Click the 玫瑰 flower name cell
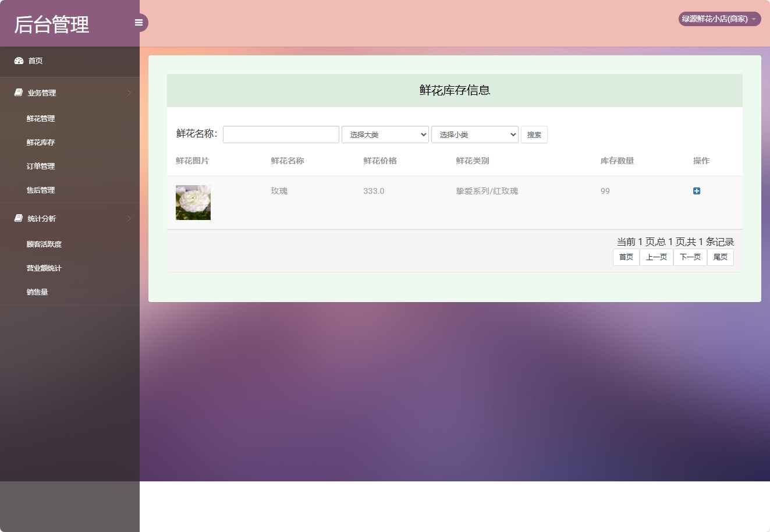Screen dimensions: 770x532 click(x=279, y=191)
